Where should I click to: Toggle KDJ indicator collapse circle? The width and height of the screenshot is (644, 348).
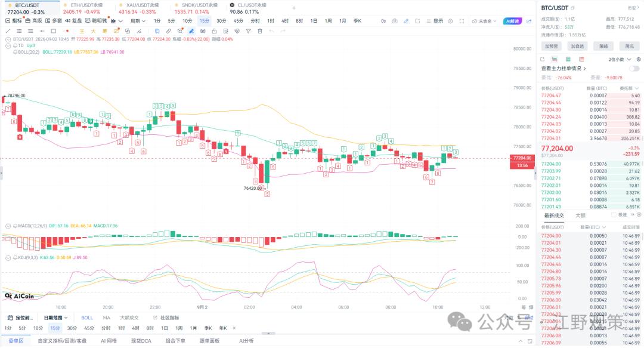tap(8, 257)
